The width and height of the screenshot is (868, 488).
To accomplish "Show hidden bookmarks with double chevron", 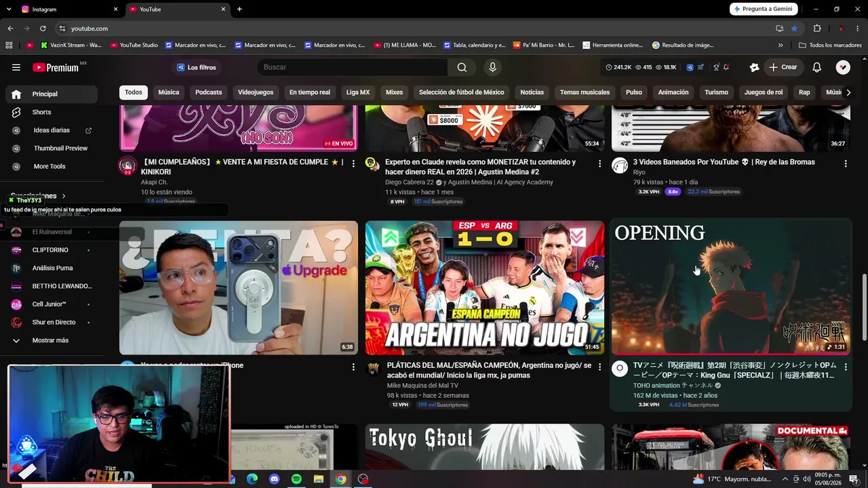I will click(x=781, y=45).
